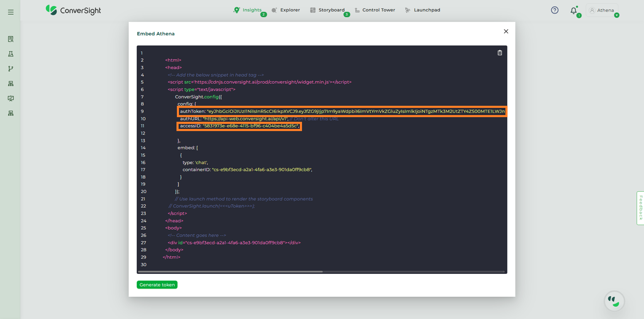Click the branch icon in sidebar
Viewport: 644px width, 319px height.
(x=11, y=69)
